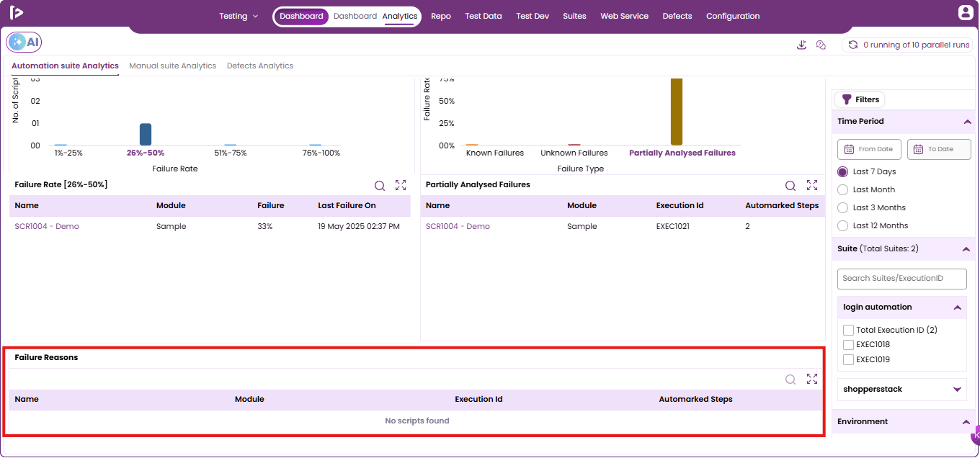Click the 0 running of 10 parallel runs button
The image size is (980, 458).
tap(908, 45)
